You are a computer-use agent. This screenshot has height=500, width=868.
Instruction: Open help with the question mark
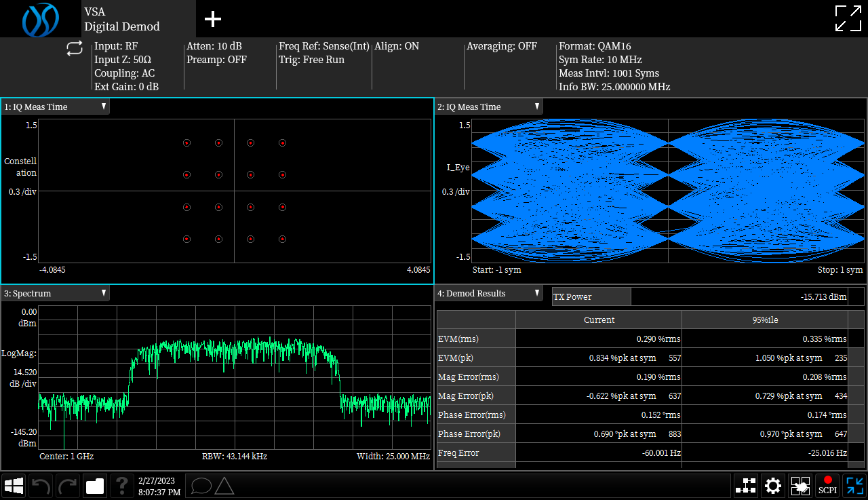tap(122, 486)
